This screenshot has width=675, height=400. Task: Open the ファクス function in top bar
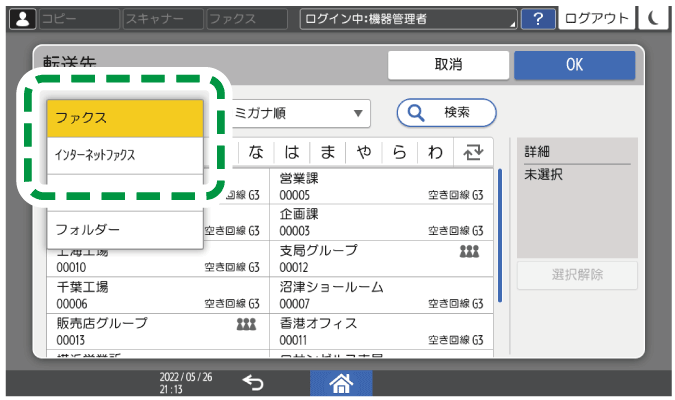tap(247, 19)
